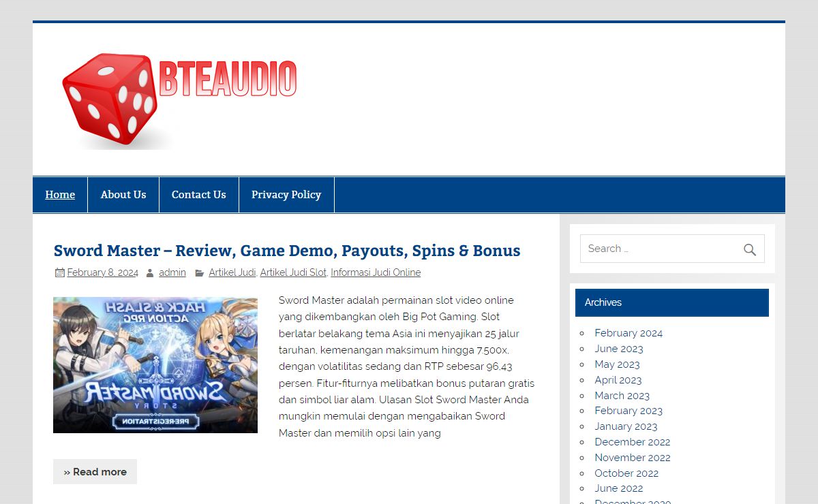
Task: Click the calendar icon beside post date
Action: (59, 272)
